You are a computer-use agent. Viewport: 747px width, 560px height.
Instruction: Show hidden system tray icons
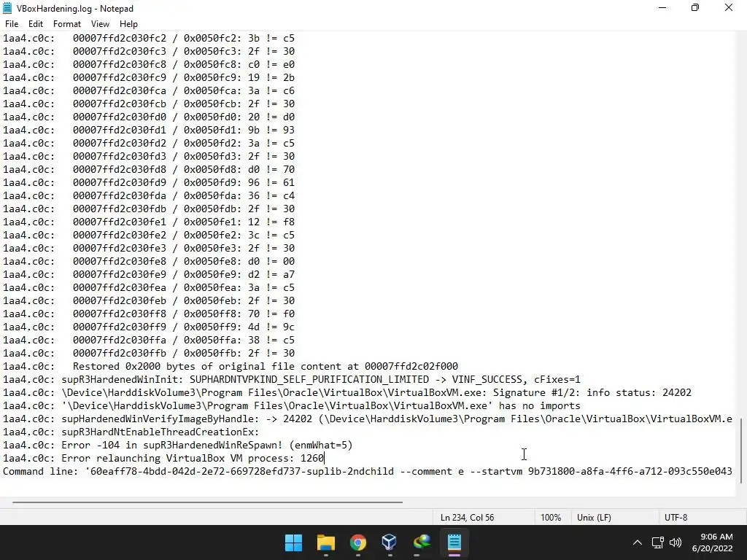[637, 542]
